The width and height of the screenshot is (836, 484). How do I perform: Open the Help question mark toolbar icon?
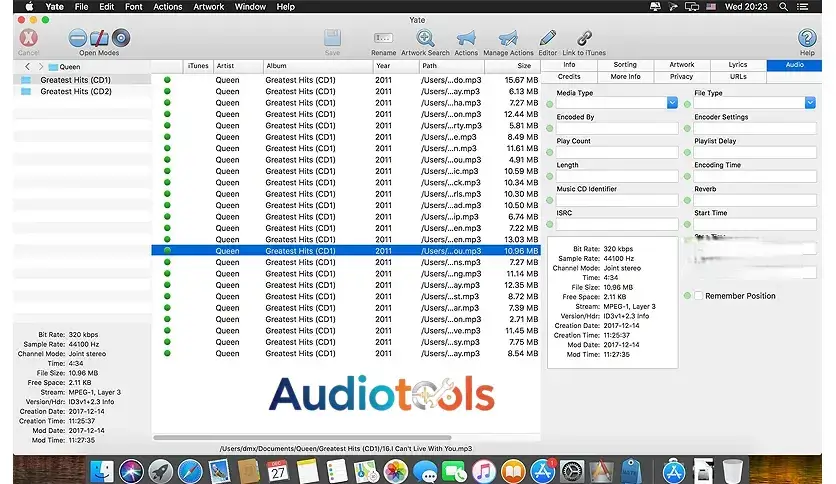807,38
